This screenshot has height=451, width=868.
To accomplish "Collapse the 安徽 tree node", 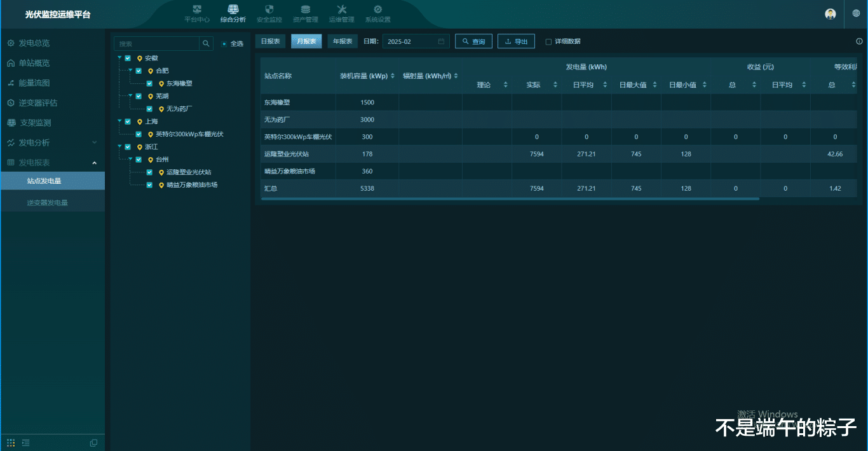I will 119,57.
